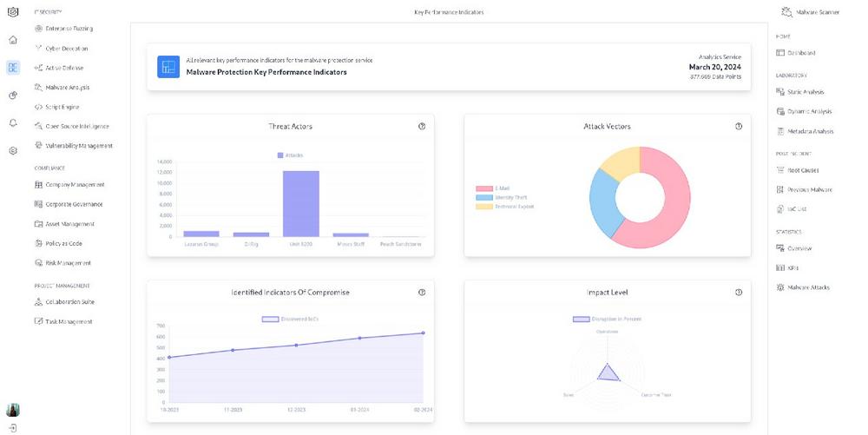Screen dimensions: 868x435
Task: Open Root Causes in right panel
Action: pos(802,170)
